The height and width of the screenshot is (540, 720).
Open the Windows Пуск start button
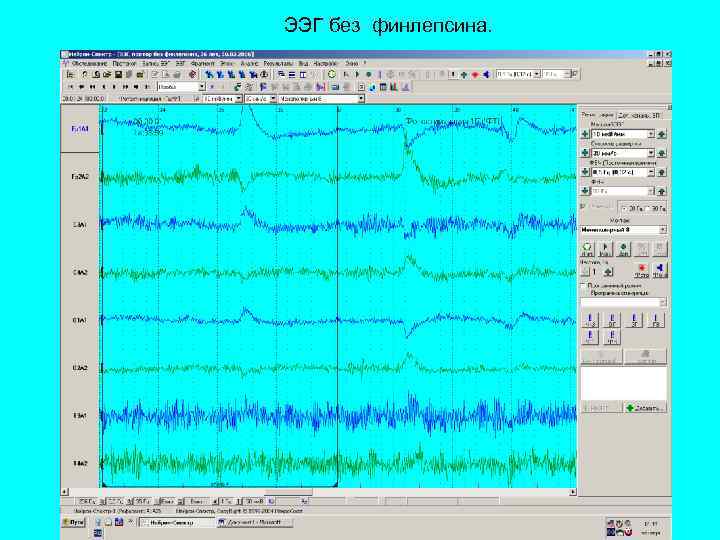(x=75, y=521)
